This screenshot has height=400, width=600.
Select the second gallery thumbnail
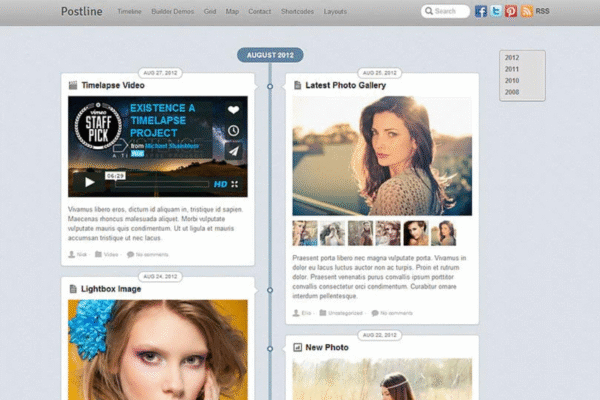click(x=333, y=233)
